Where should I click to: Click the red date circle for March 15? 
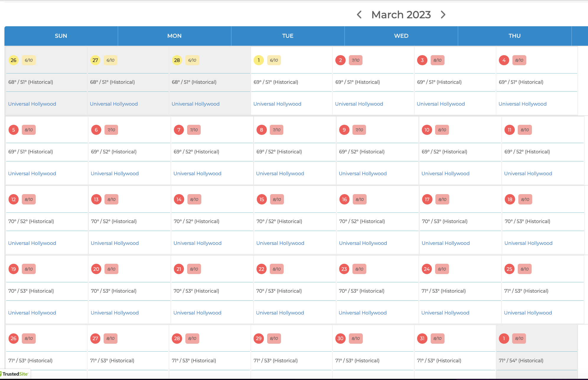[x=262, y=199]
